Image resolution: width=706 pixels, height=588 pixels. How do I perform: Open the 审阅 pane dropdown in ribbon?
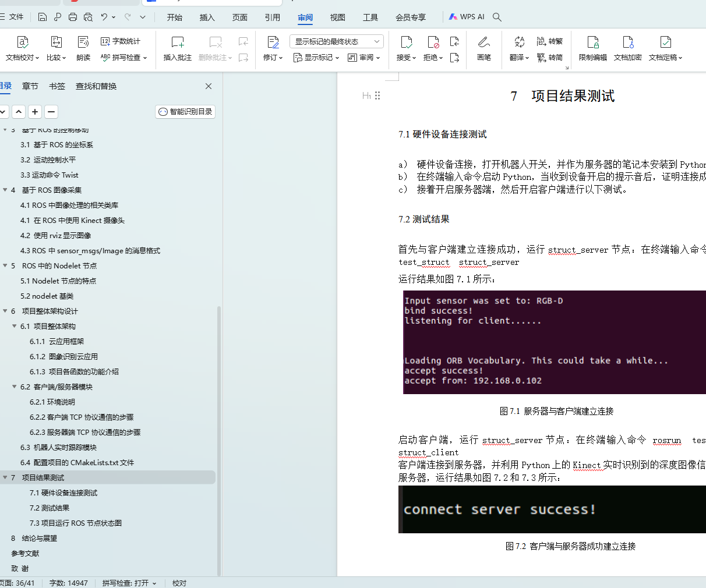(x=364, y=58)
